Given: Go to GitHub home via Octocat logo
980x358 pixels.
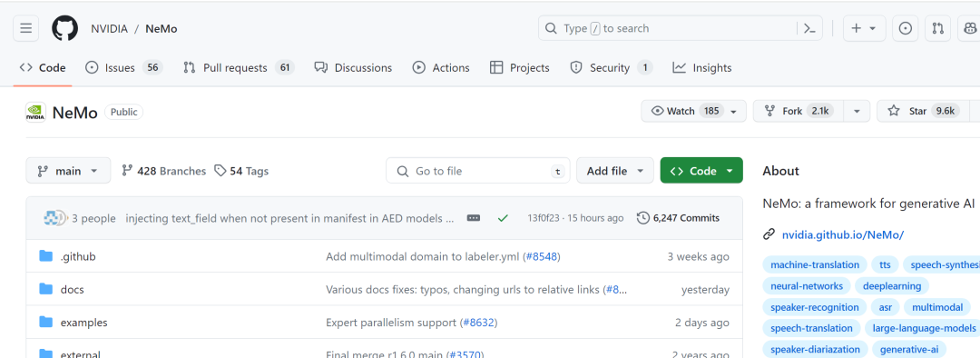Looking at the screenshot, I should [64, 29].
